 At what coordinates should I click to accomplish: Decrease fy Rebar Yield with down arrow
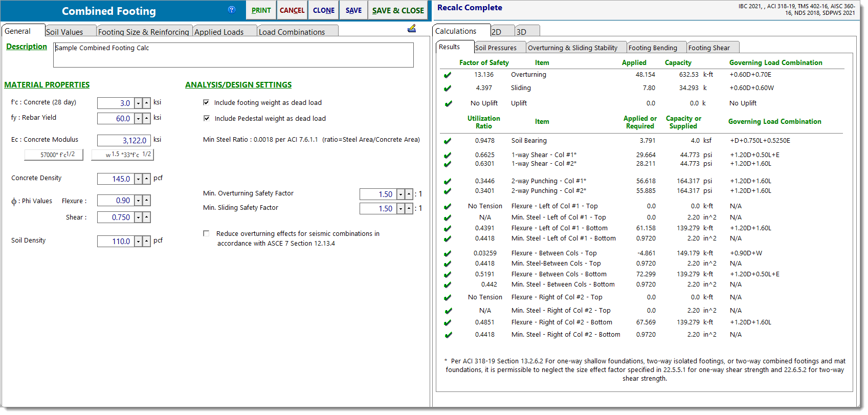coord(138,119)
